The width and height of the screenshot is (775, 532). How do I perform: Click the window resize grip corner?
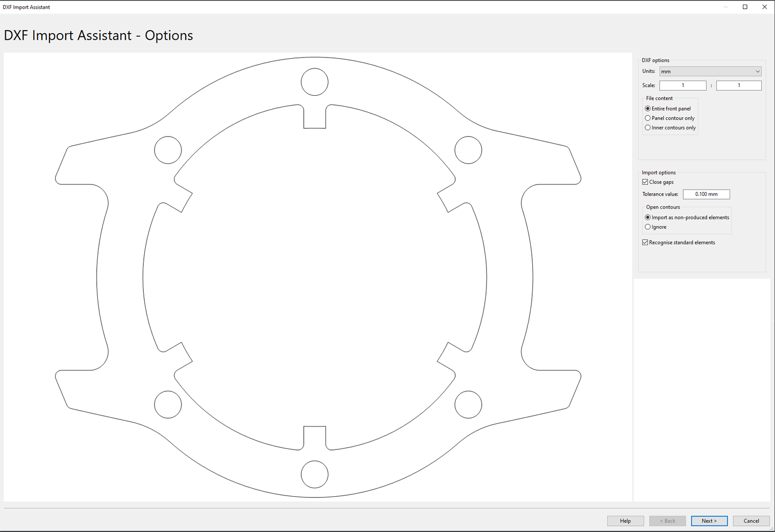(771, 528)
